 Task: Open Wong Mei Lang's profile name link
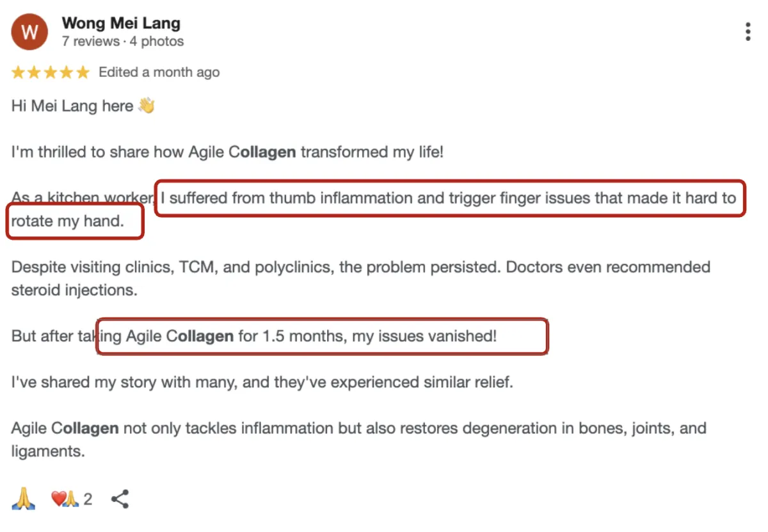121,24
